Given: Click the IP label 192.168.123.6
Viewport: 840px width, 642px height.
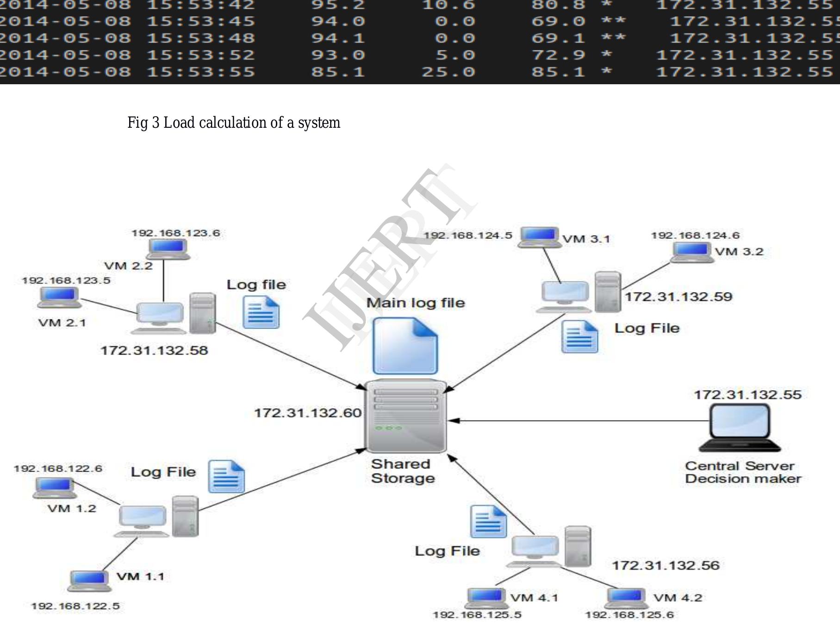Looking at the screenshot, I should coord(176,233).
